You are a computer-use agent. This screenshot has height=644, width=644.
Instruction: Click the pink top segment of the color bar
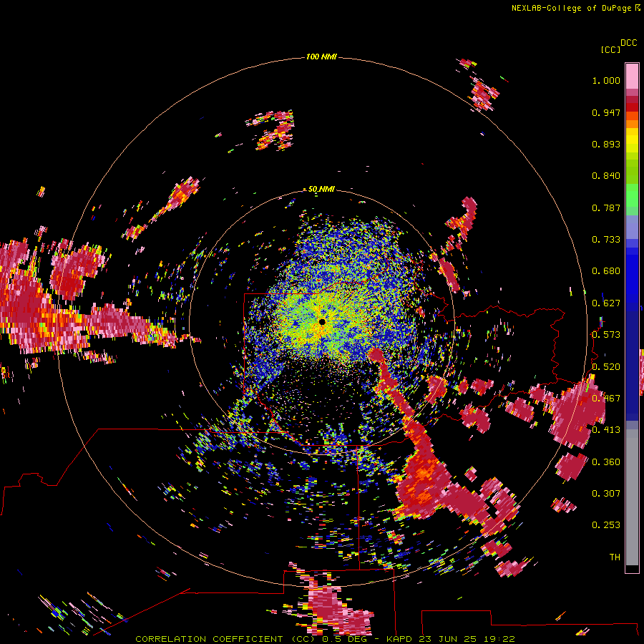(632, 76)
